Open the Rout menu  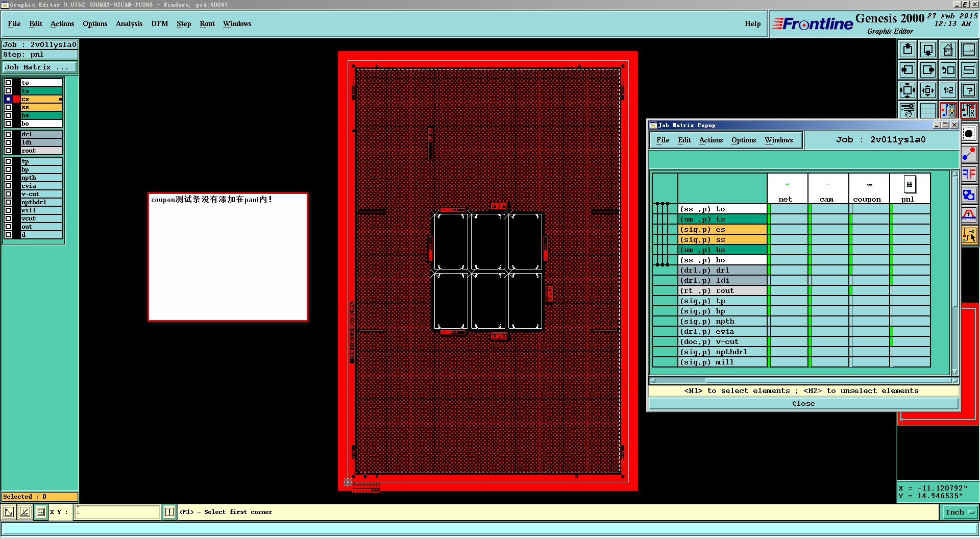207,24
